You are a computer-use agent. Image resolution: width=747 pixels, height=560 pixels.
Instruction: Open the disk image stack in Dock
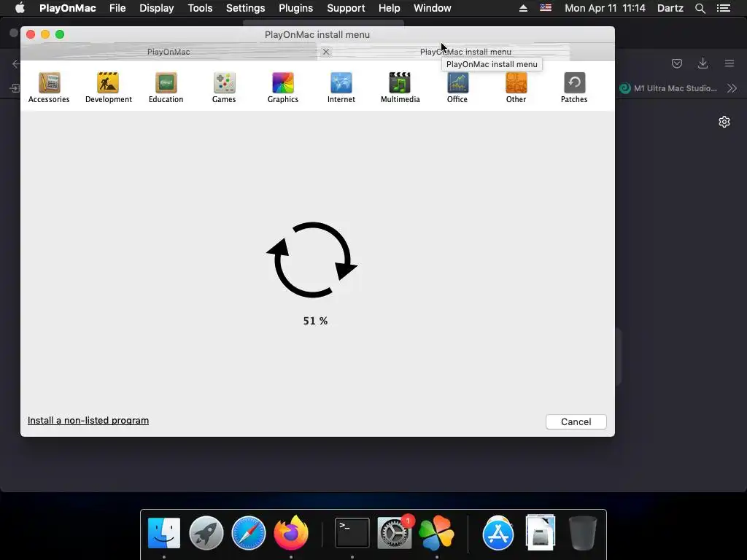541,533
